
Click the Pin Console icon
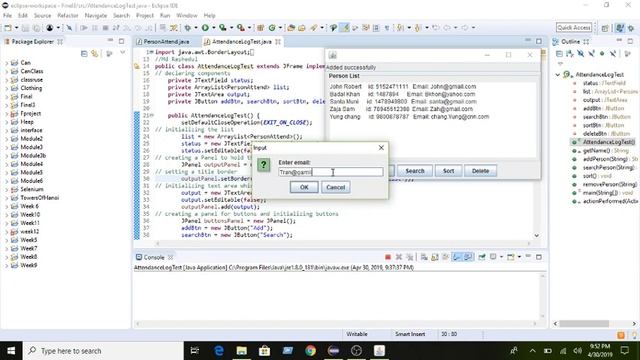click(x=482, y=257)
